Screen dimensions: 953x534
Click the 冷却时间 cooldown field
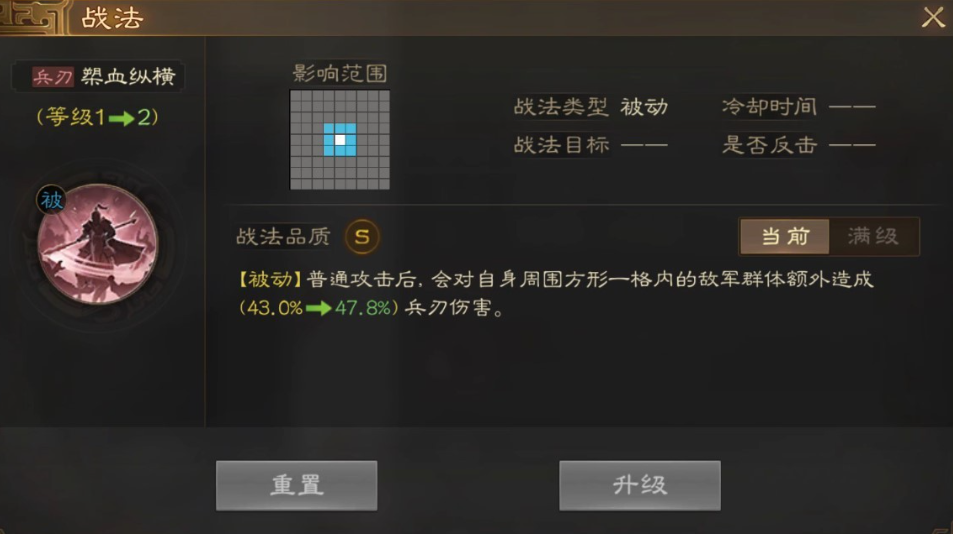pos(798,107)
